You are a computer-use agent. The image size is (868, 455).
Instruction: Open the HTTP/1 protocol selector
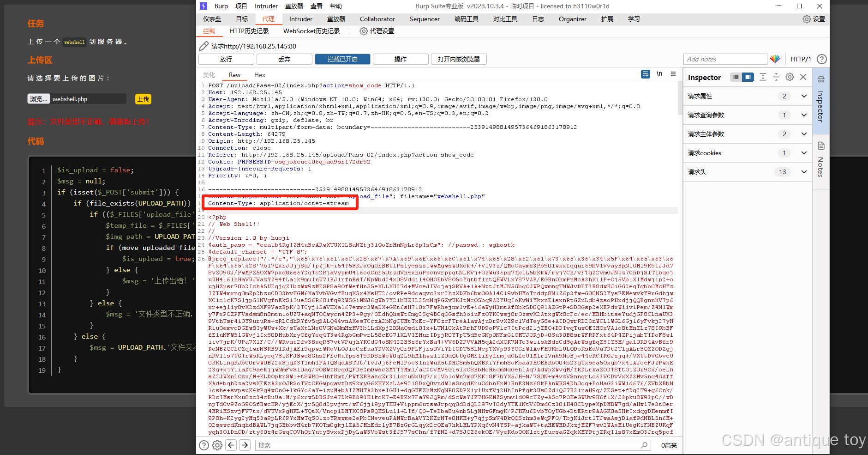pos(801,59)
